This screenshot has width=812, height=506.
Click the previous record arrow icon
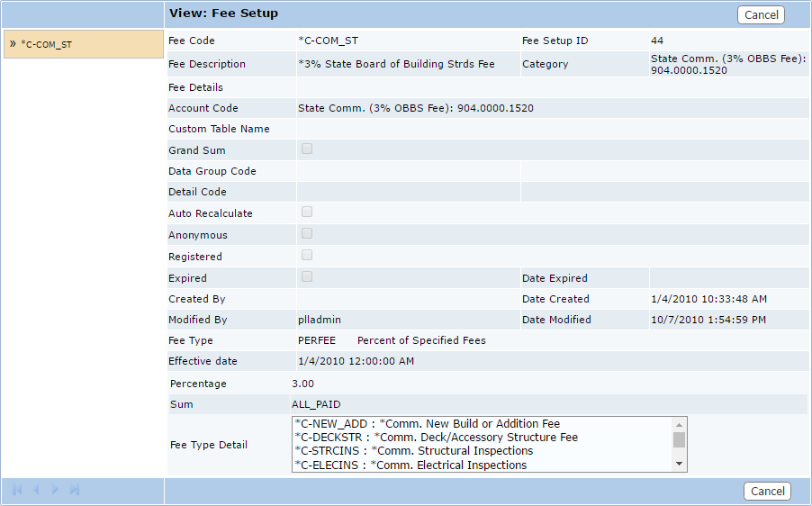tap(36, 490)
